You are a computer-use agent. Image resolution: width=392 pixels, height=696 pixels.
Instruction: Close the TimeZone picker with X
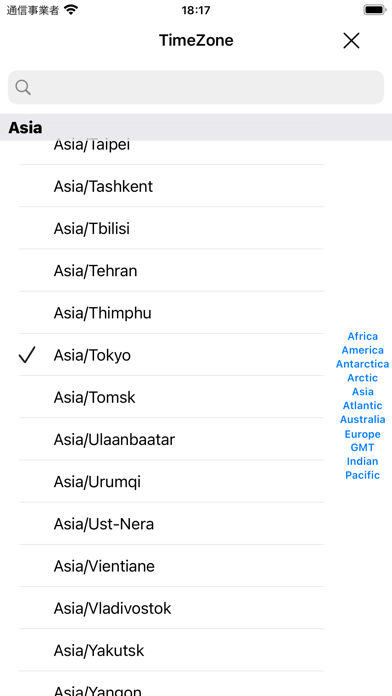point(351,41)
